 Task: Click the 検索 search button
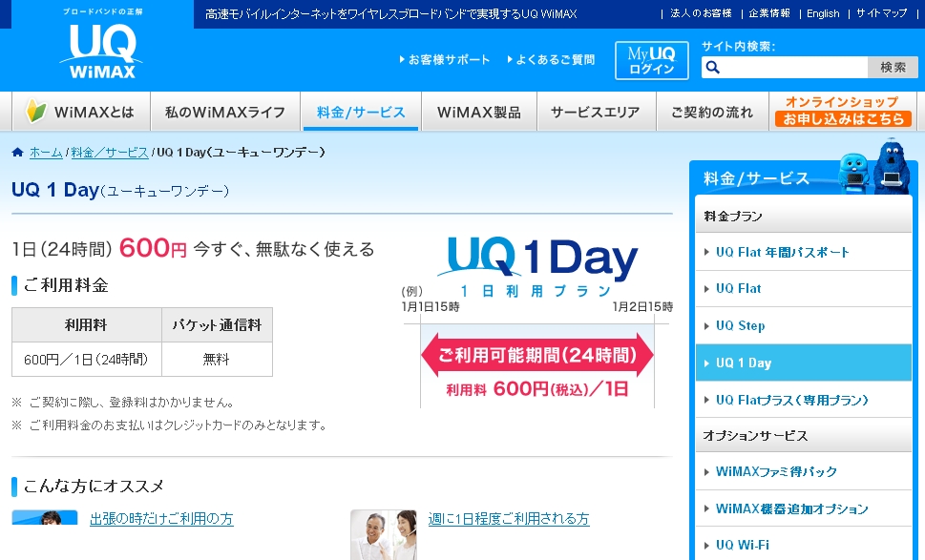(x=893, y=67)
